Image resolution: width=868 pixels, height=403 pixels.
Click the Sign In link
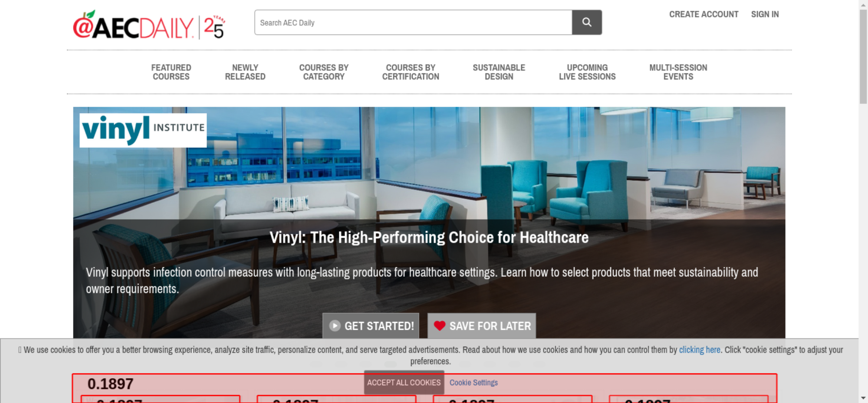tap(765, 14)
